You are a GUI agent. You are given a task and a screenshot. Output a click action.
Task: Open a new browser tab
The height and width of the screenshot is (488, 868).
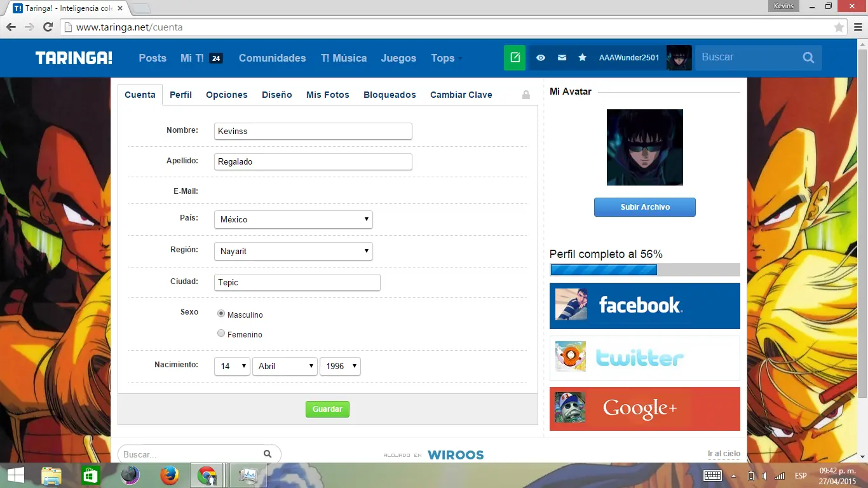point(141,8)
